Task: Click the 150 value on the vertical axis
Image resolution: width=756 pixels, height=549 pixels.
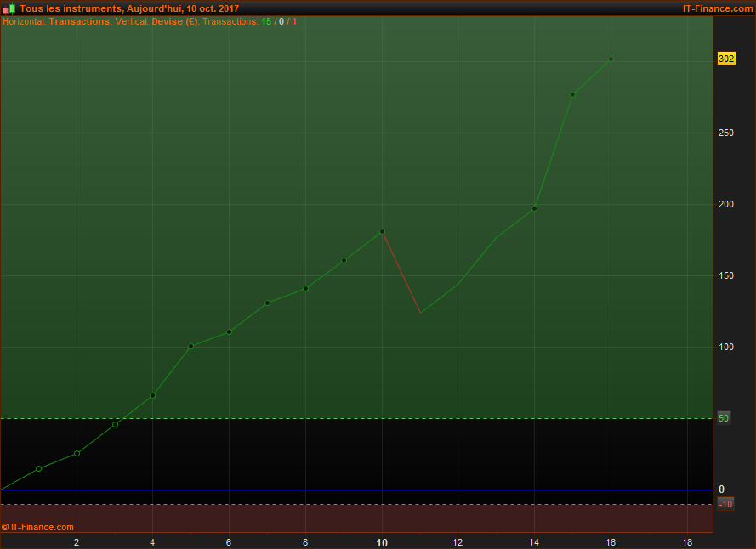Action: click(725, 275)
